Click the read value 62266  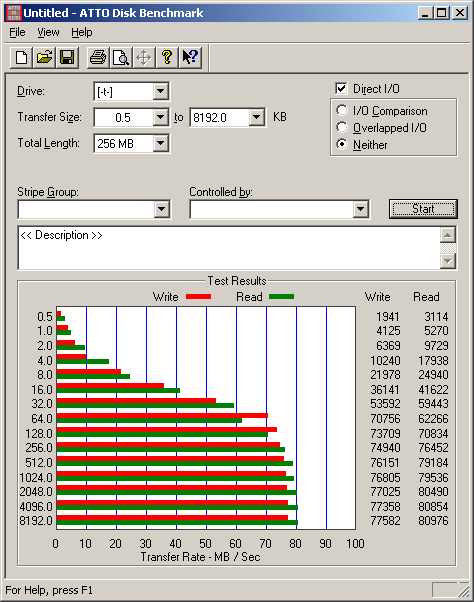(433, 419)
